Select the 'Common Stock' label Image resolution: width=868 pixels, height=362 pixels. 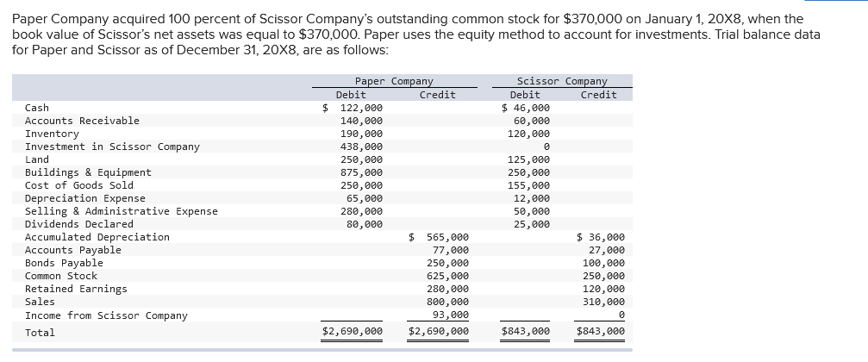pos(61,276)
